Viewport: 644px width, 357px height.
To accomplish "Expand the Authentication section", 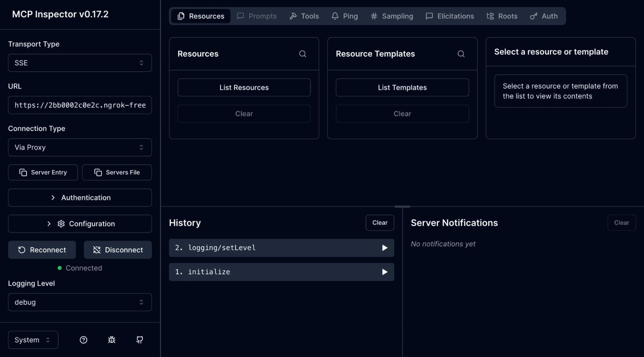I will coord(80,198).
